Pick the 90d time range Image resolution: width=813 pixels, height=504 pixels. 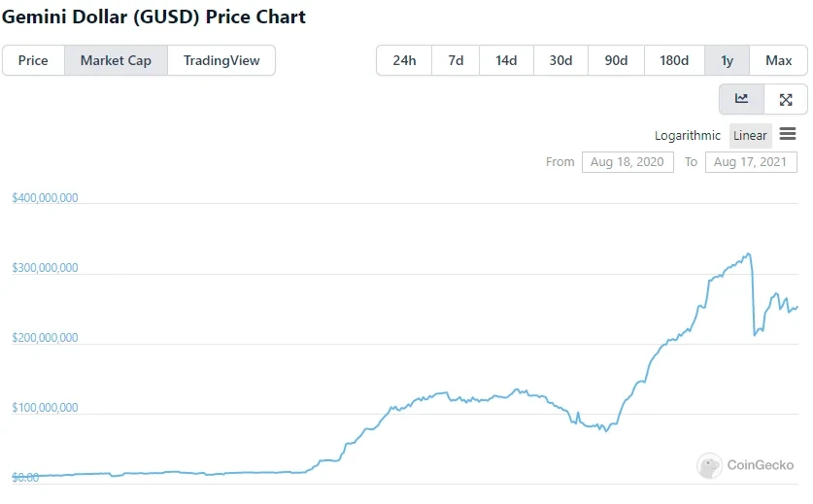(x=616, y=60)
